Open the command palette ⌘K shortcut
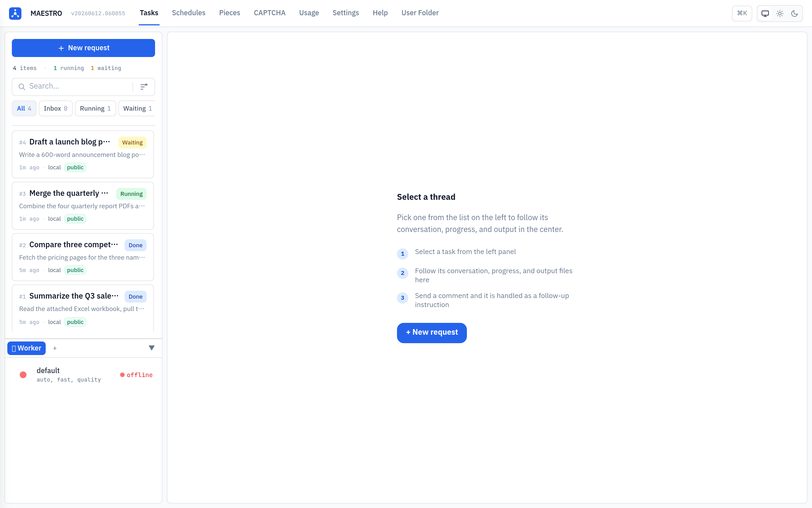 coord(742,14)
